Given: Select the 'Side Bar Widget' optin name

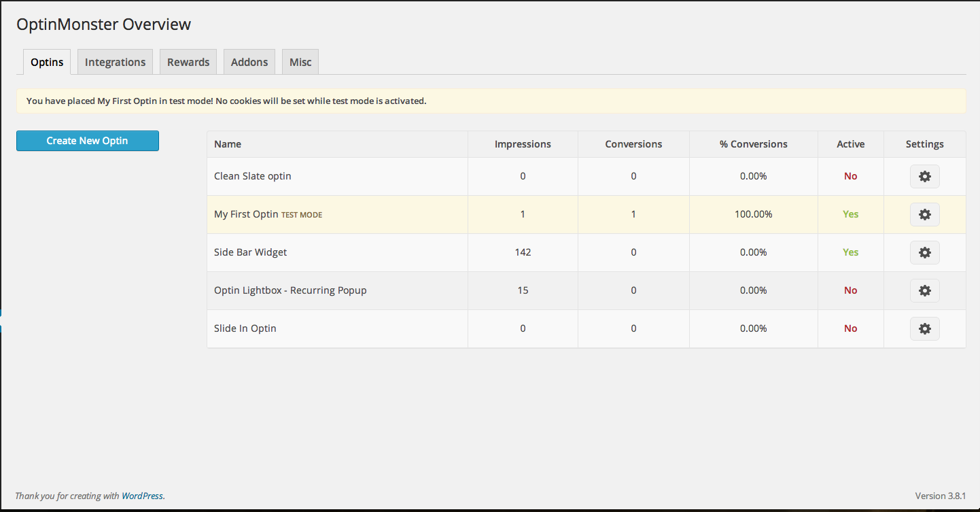Looking at the screenshot, I should point(250,252).
